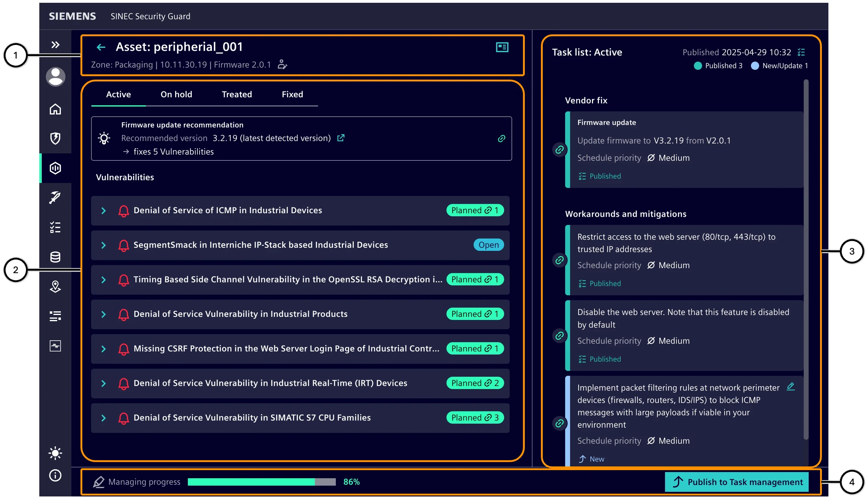
Task: Switch to the Fixed tab
Action: 292,94
